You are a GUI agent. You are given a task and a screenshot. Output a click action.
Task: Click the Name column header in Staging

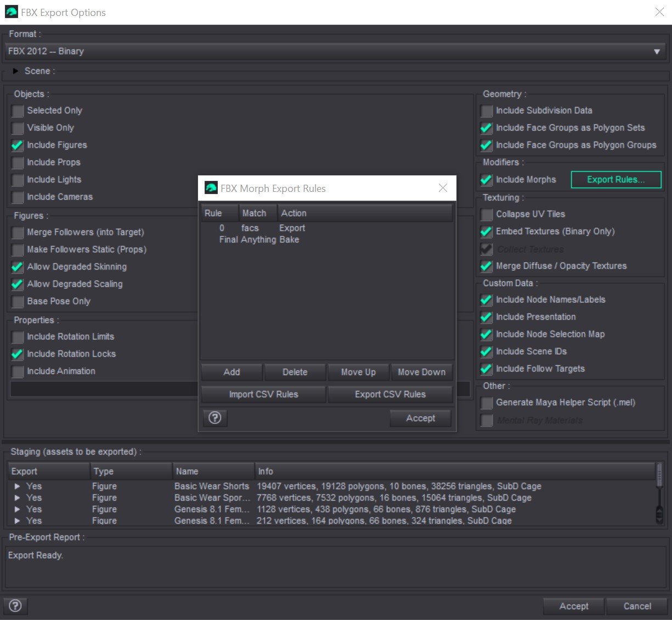[x=213, y=471]
